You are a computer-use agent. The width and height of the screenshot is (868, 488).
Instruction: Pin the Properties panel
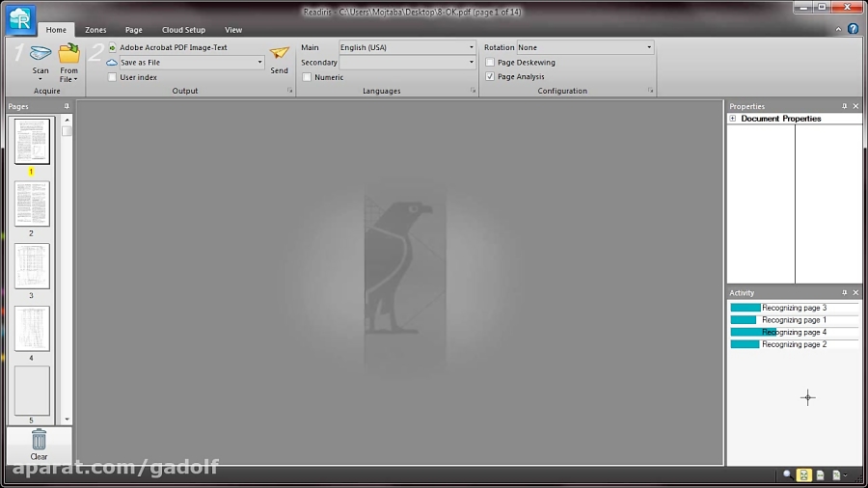point(844,106)
